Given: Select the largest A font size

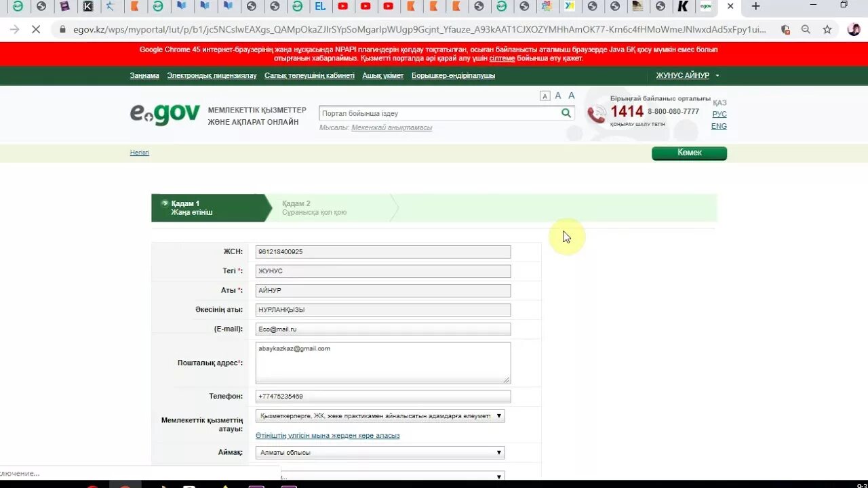Looking at the screenshot, I should tap(572, 96).
